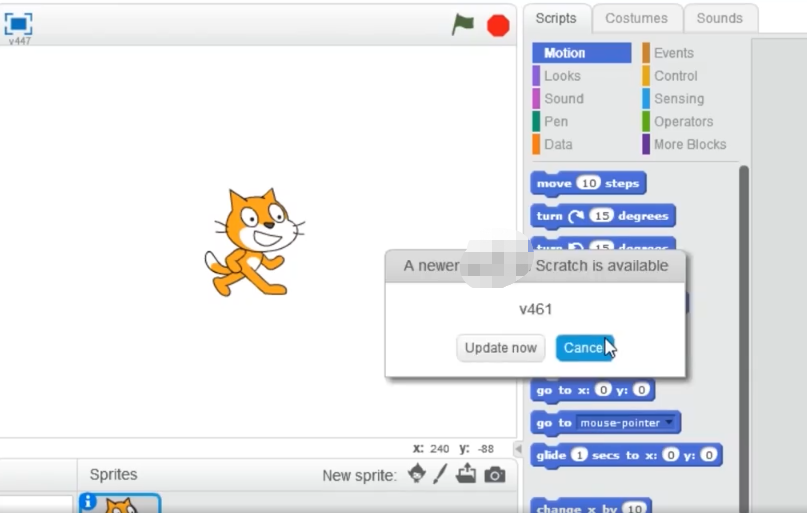Click the 15 value in turn clockwise block

(x=602, y=216)
